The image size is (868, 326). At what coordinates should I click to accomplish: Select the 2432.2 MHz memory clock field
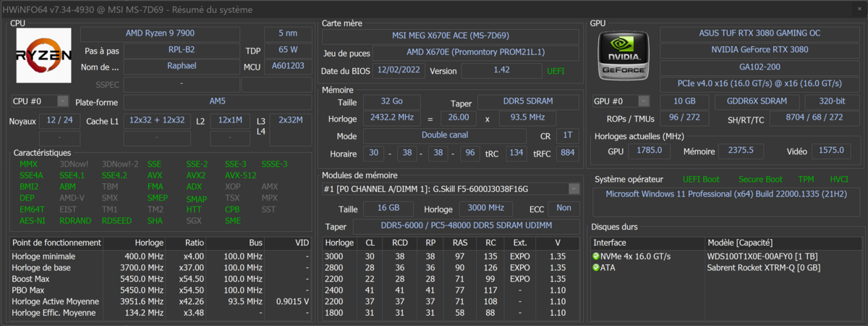click(391, 117)
